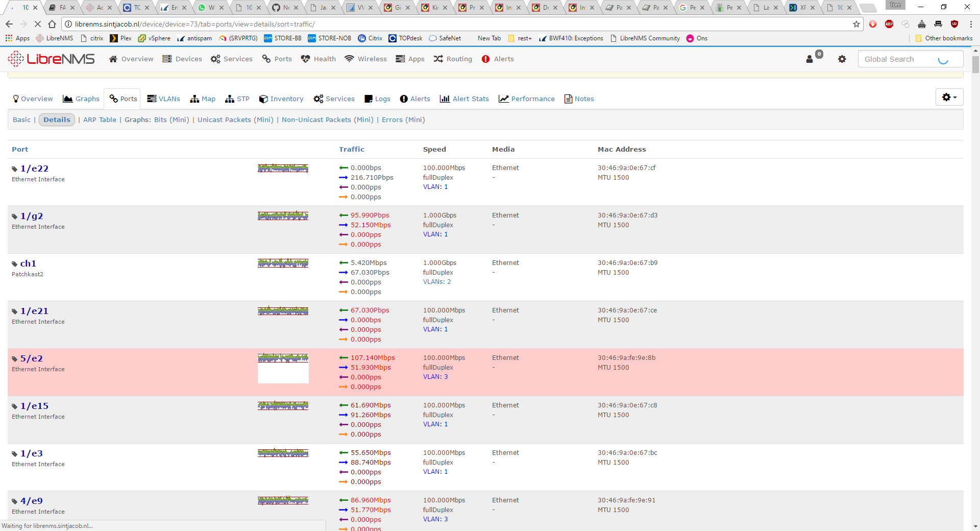Switch to the Basic port view
980x531 pixels.
(x=21, y=120)
